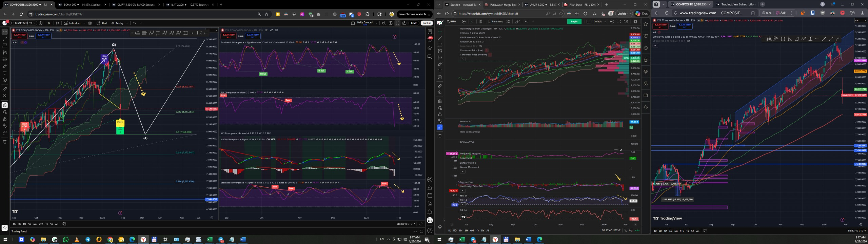The image size is (868, 244).
Task: Hide all drawings eye icon in Chrome TradingView
Action: tap(5, 125)
